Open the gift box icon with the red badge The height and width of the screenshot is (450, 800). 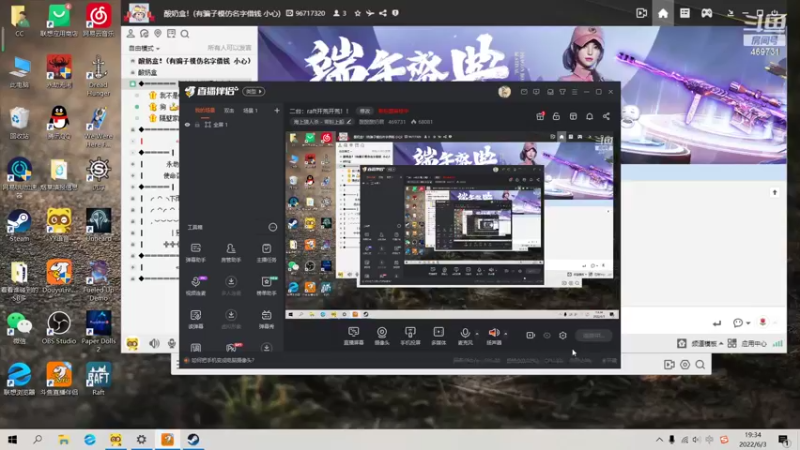(x=540, y=116)
